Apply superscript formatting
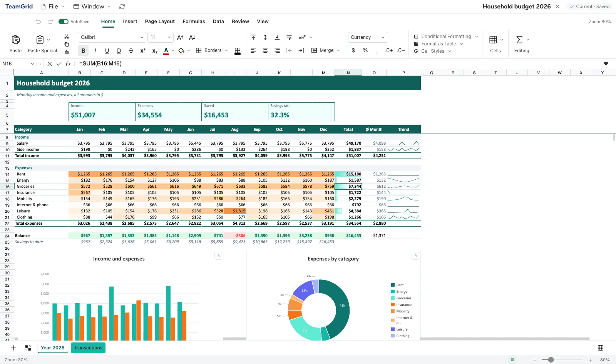This screenshot has height=364, width=616. (x=143, y=51)
